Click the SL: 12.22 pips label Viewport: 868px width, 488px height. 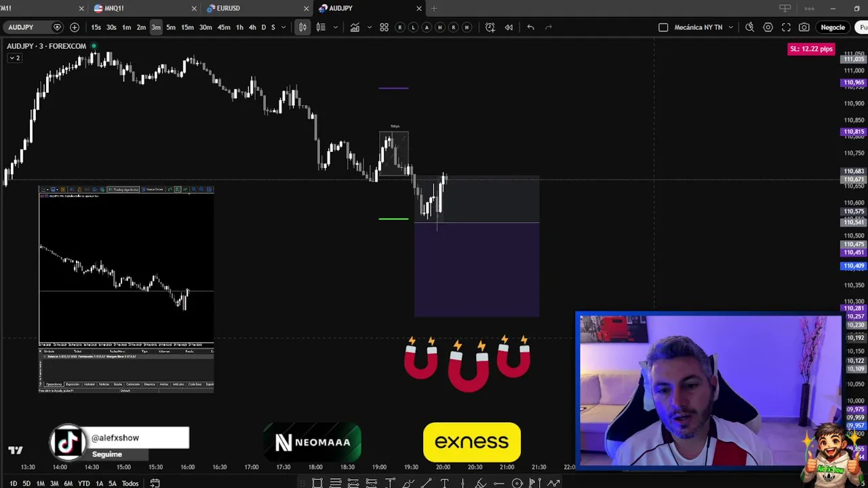[x=810, y=49]
